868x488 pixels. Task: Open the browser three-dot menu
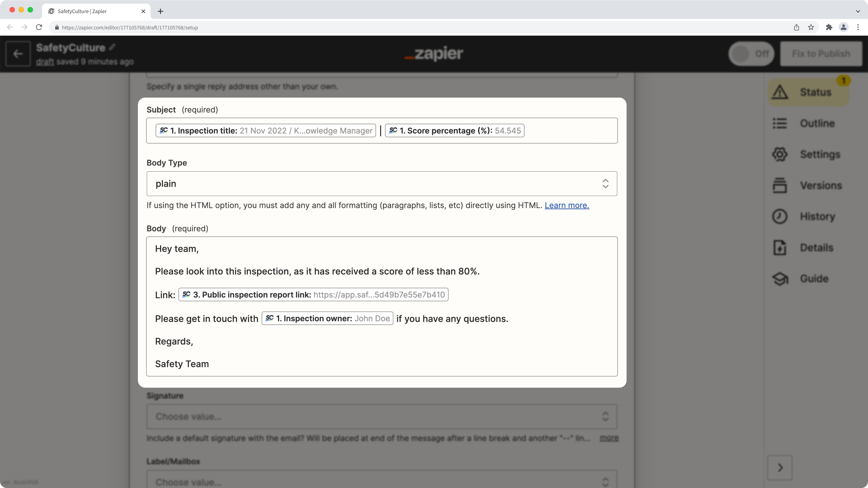[x=858, y=27]
